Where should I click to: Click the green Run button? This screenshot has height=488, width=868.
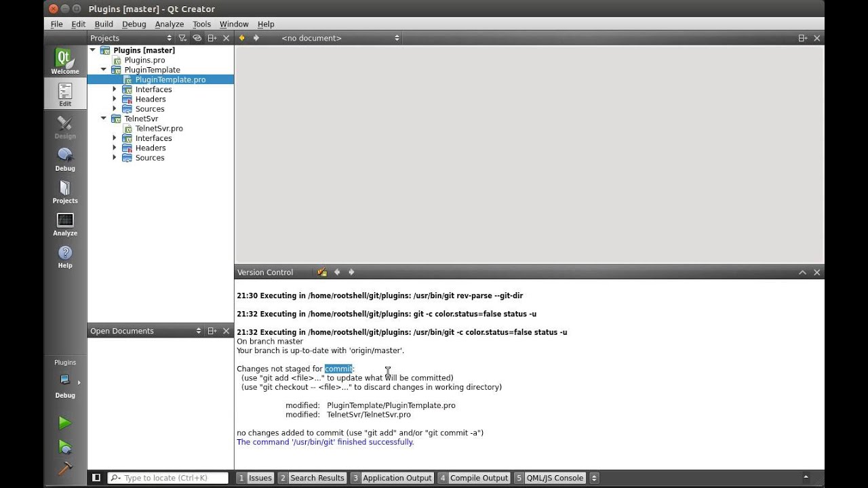click(x=65, y=423)
